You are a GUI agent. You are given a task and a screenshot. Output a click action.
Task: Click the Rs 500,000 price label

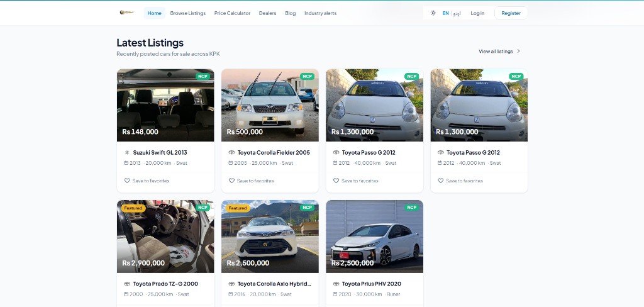pyautogui.click(x=245, y=132)
